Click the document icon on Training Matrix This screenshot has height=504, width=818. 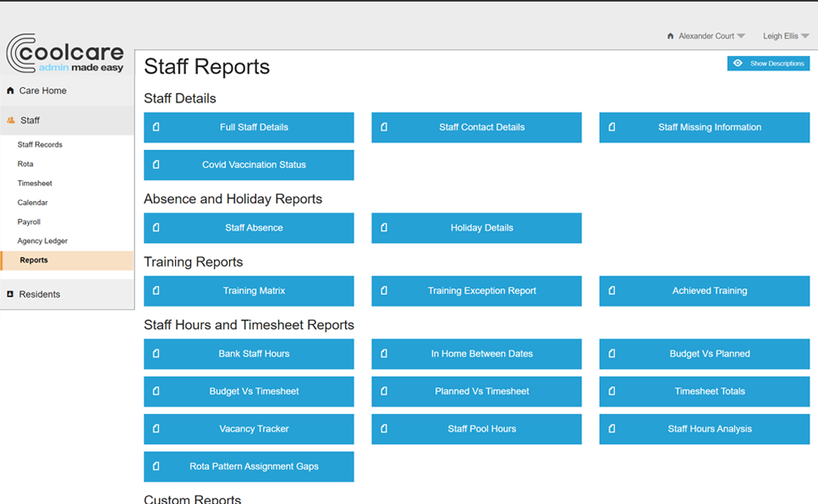tap(156, 291)
